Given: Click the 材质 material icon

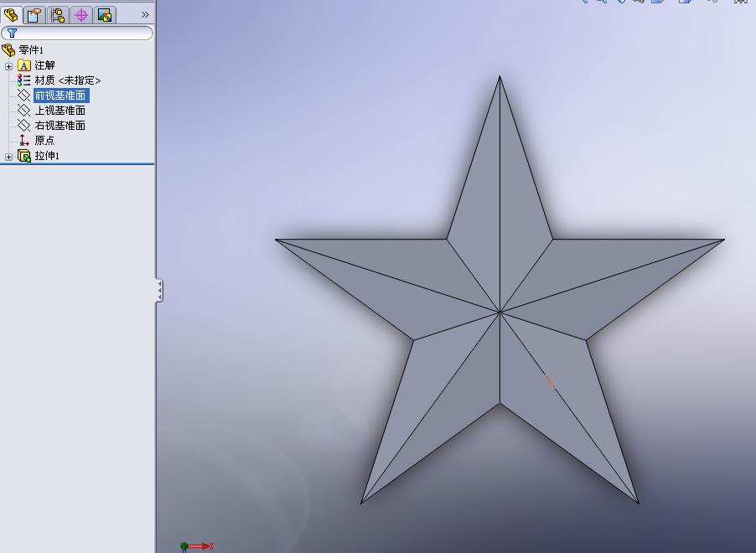Looking at the screenshot, I should coord(23,80).
